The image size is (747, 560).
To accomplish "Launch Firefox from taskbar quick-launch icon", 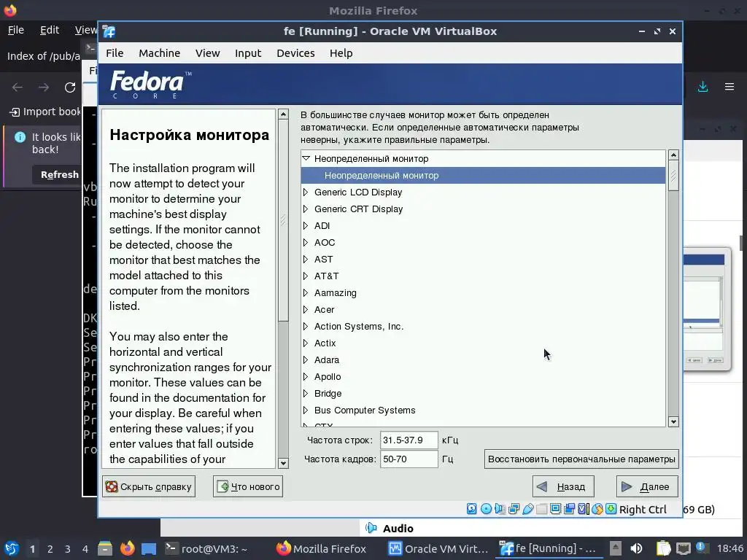I will click(127, 548).
